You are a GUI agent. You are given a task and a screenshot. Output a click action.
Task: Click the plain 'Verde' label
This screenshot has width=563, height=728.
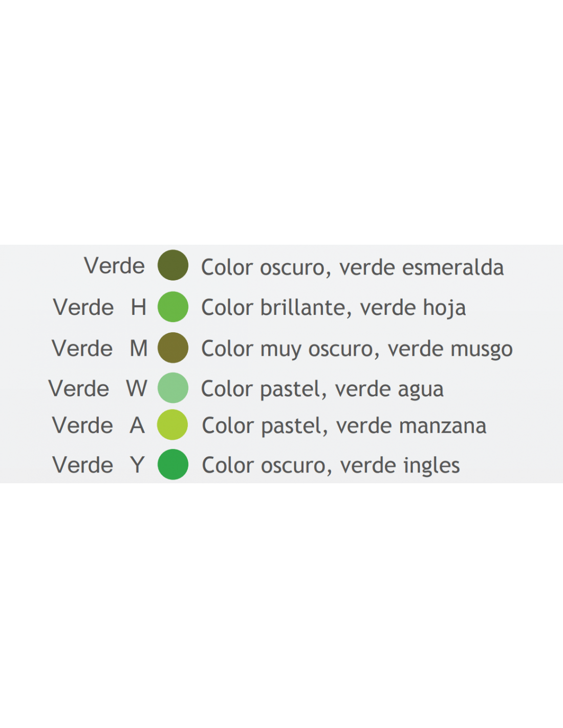(115, 266)
